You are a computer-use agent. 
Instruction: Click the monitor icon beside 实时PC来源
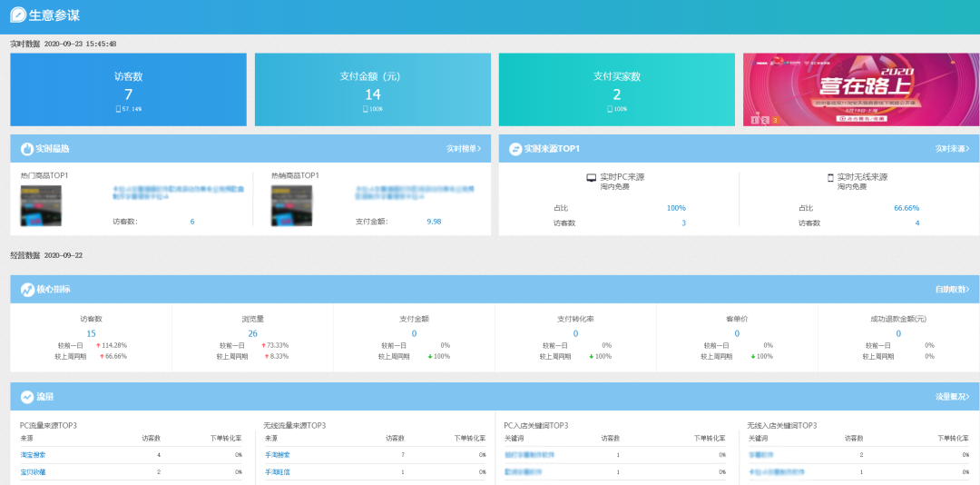pos(592,178)
